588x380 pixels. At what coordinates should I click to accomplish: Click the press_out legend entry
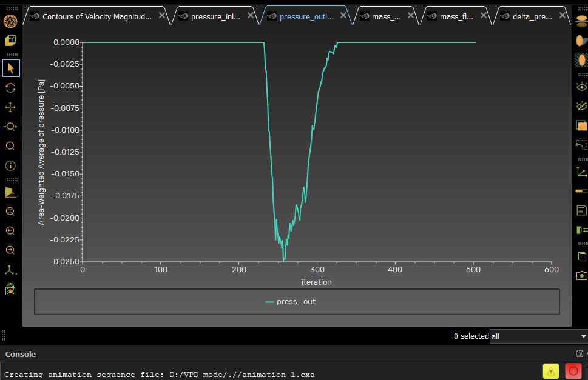point(291,301)
